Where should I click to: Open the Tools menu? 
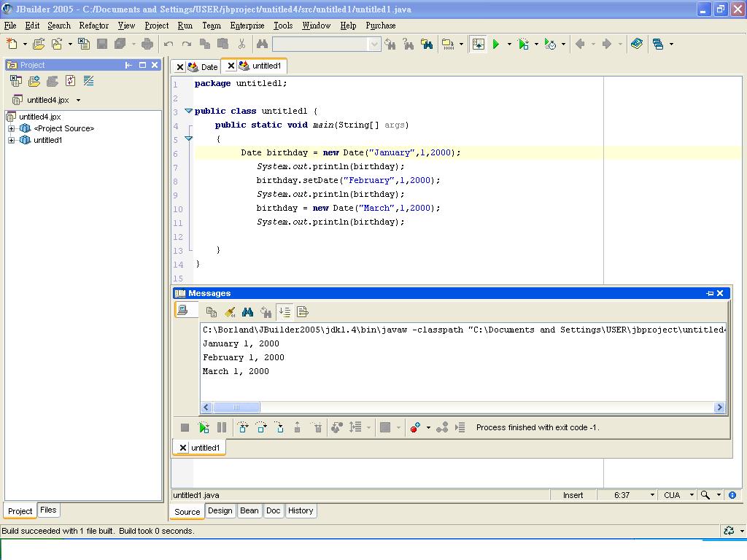(283, 26)
